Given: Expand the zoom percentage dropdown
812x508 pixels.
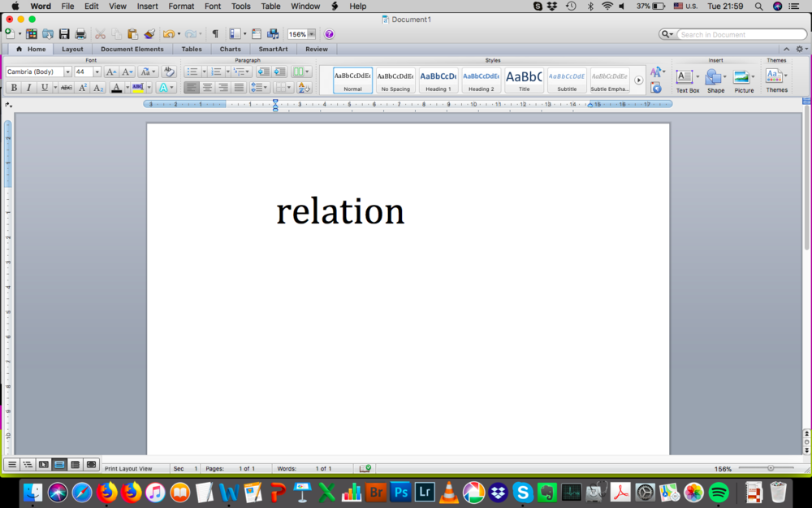Looking at the screenshot, I should pos(312,34).
